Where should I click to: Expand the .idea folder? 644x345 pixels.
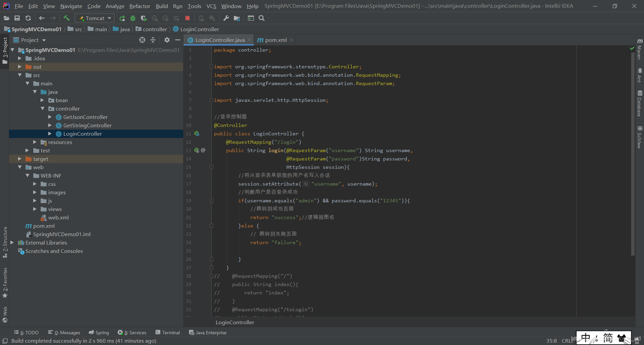[x=20, y=58]
